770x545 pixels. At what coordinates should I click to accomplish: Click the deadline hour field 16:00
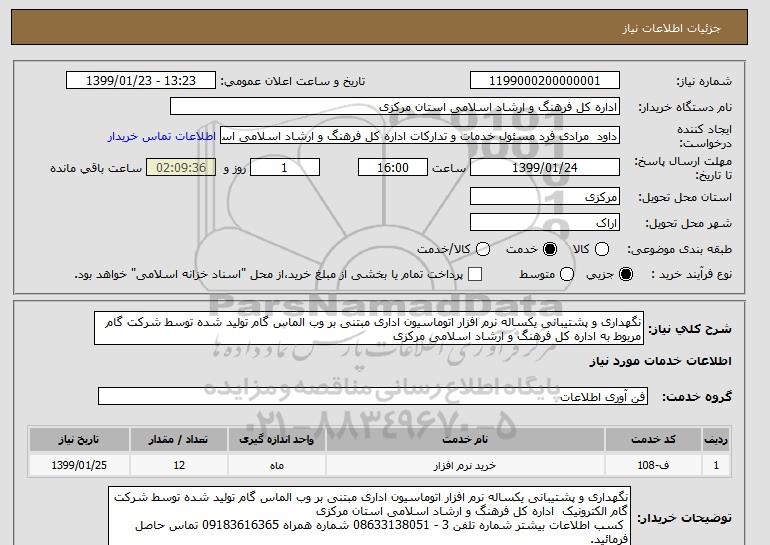point(393,167)
